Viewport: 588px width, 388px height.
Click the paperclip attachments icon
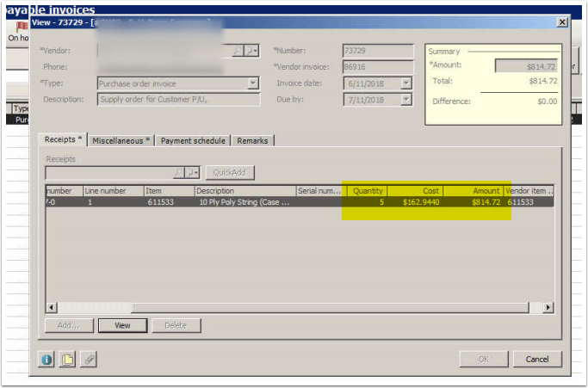point(89,359)
